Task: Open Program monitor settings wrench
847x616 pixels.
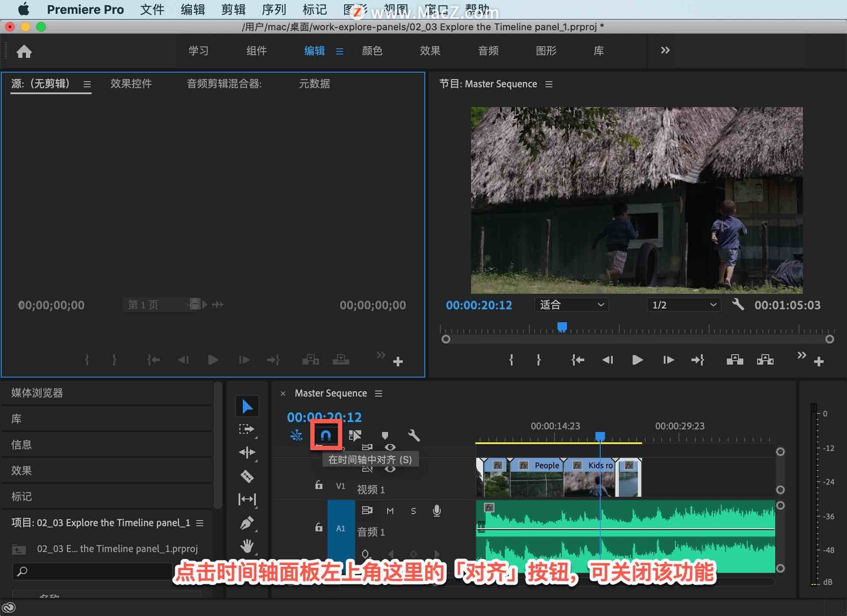Action: click(x=738, y=304)
